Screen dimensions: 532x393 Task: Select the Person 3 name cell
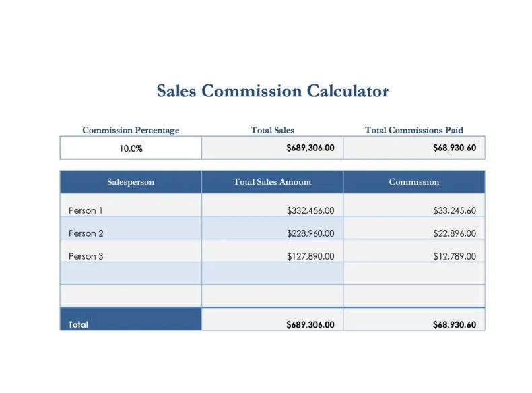tap(131, 251)
